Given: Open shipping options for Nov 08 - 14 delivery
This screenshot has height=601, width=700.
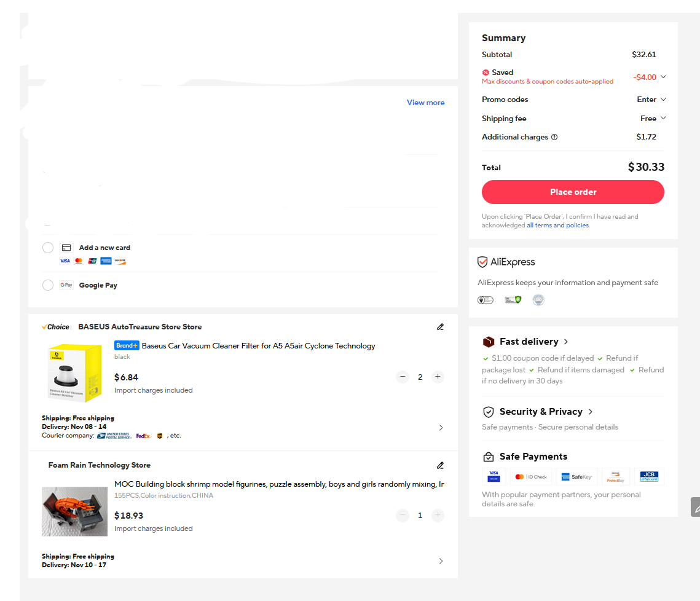Looking at the screenshot, I should [441, 428].
